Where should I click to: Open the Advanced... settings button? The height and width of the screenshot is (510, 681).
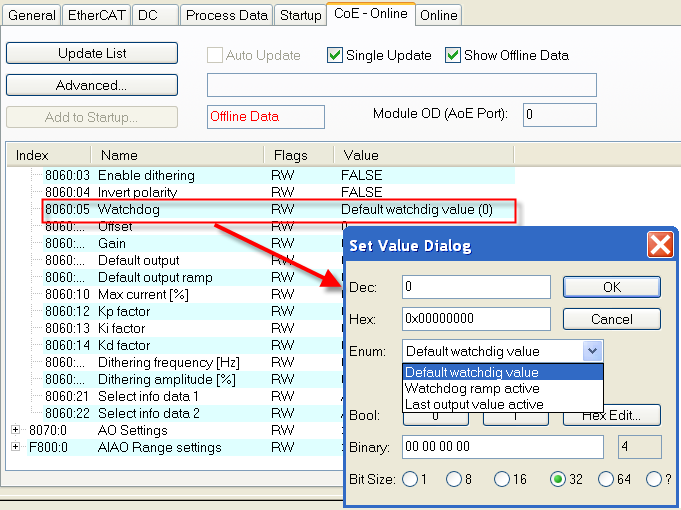click(x=92, y=85)
